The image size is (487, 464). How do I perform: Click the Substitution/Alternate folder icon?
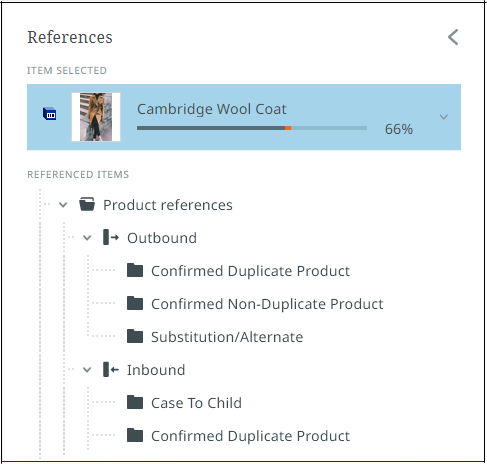(135, 336)
